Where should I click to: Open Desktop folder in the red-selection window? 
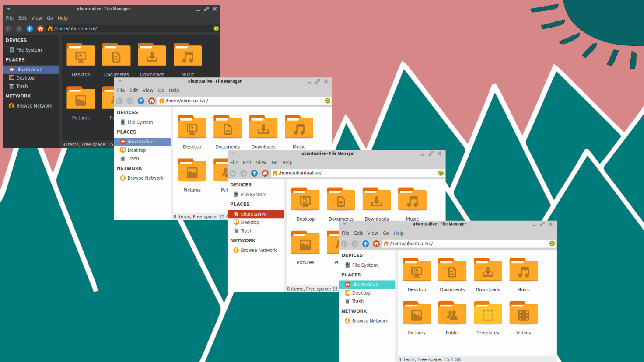click(305, 199)
